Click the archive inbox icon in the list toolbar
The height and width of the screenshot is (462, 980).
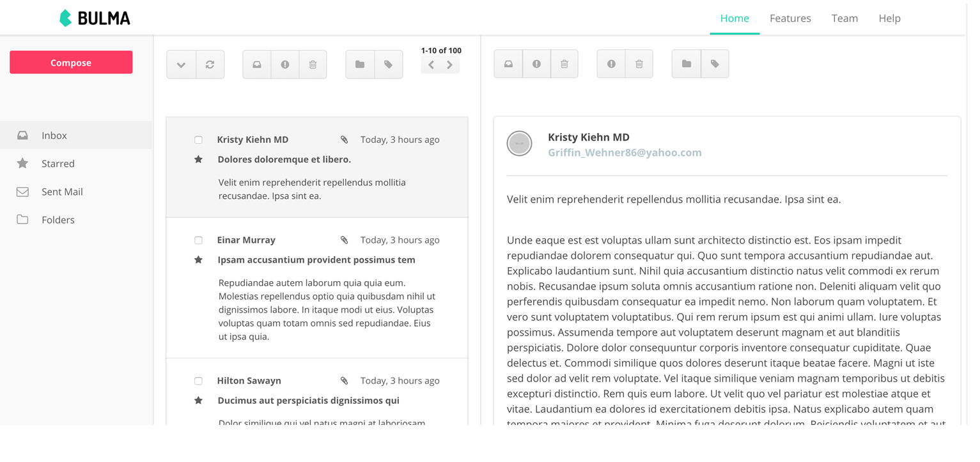(x=257, y=65)
